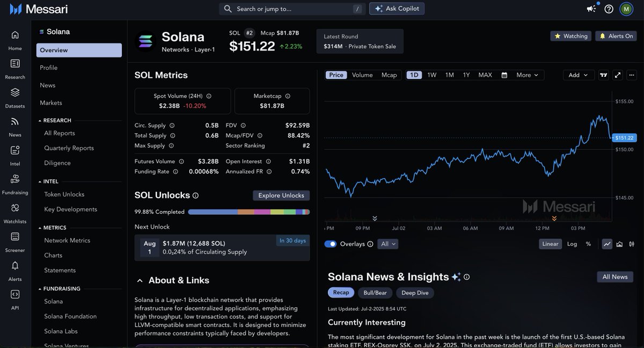Select line chart type icon

(607, 244)
